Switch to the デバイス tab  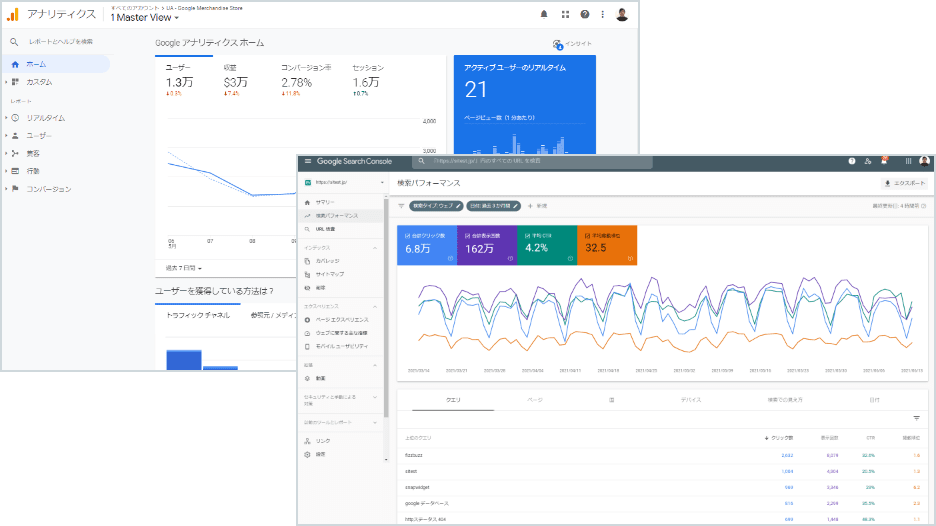691,400
